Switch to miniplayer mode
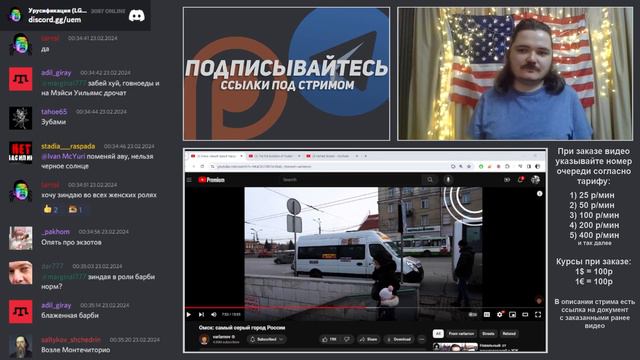 coord(513,314)
